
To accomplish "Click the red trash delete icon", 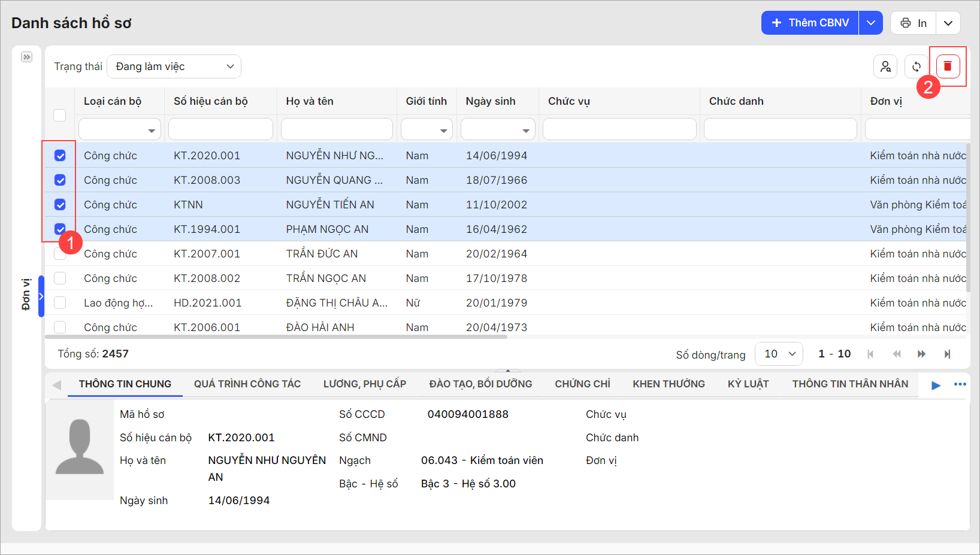I will pos(948,66).
